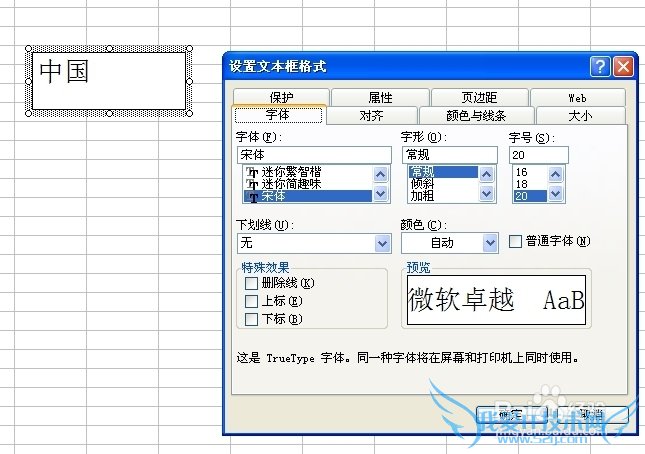Open the 大小 tab
This screenshot has width=645, height=454.
click(x=580, y=116)
